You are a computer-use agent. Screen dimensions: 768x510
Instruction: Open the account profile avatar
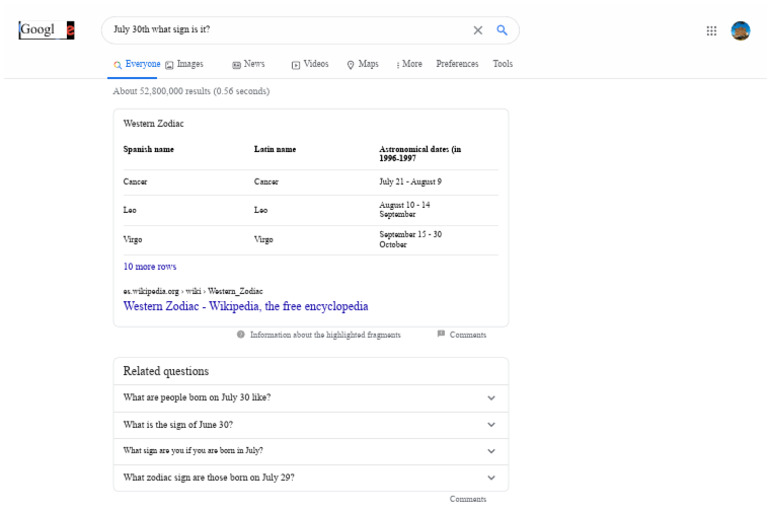(x=740, y=31)
